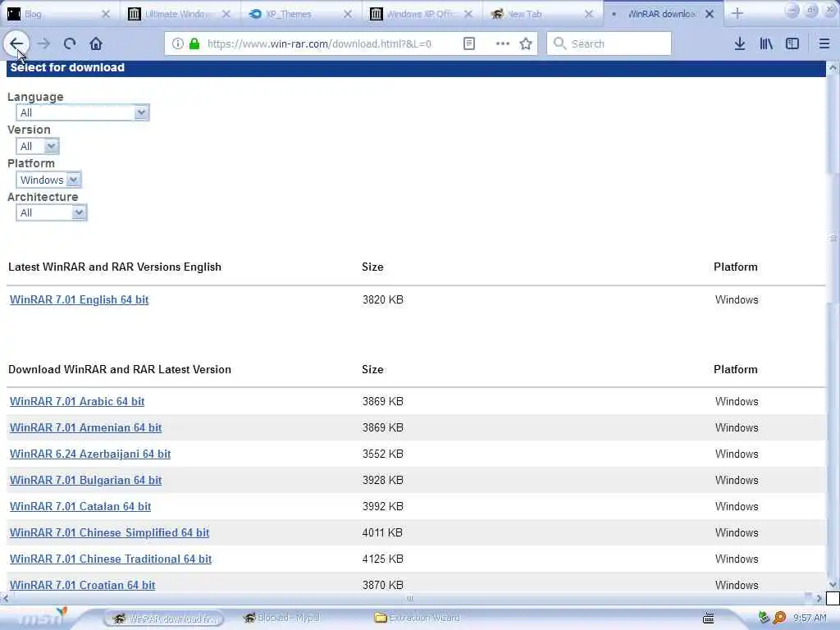Open WinRAR 6.24 Azerbaijani 64 bit link

[90, 454]
